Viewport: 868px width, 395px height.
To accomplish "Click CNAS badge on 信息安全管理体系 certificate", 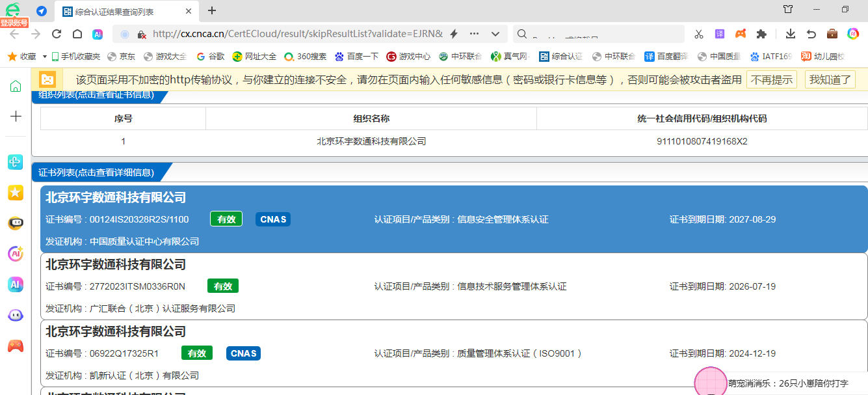I will pos(273,219).
